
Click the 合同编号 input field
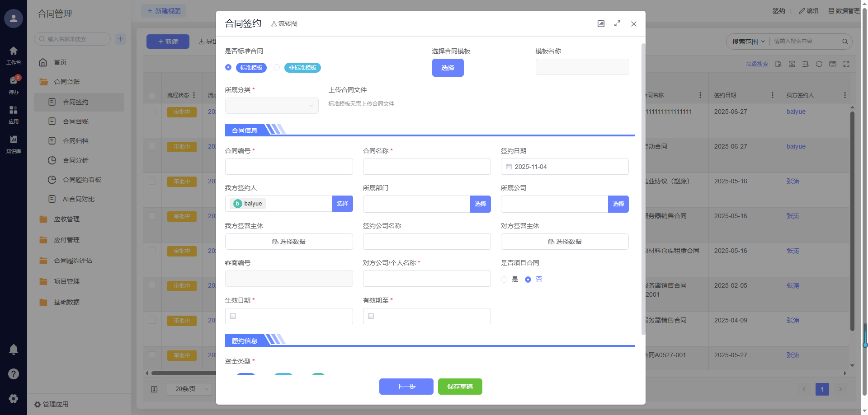pos(289,167)
